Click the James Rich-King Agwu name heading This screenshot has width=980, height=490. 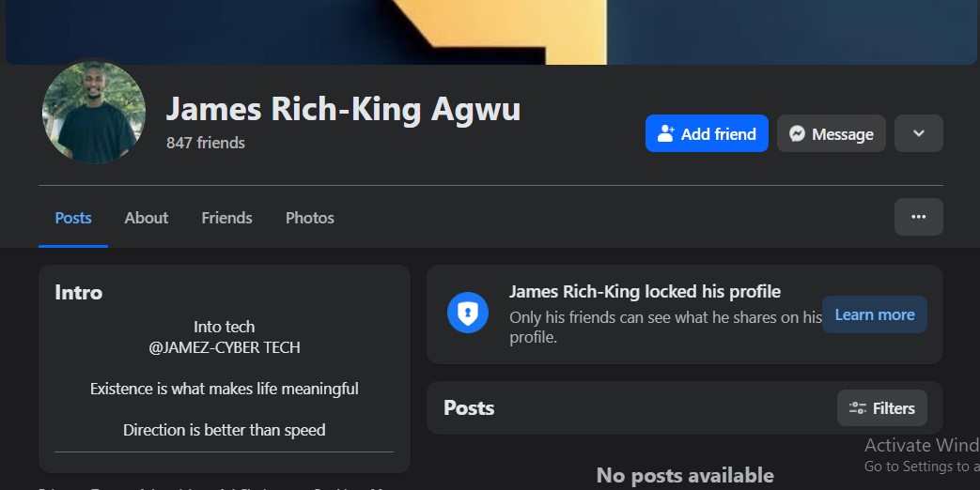(x=343, y=110)
